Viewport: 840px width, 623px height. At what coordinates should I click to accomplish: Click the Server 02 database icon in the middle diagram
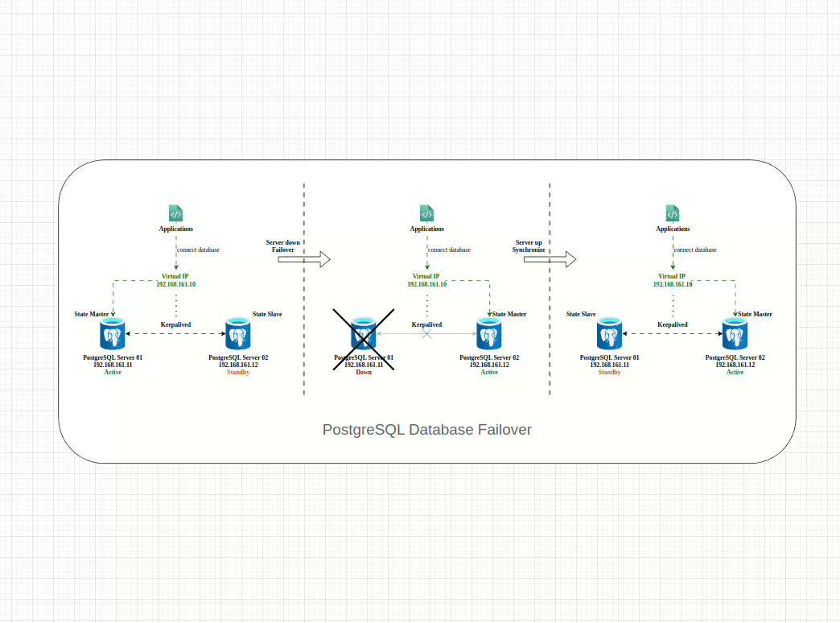click(489, 334)
